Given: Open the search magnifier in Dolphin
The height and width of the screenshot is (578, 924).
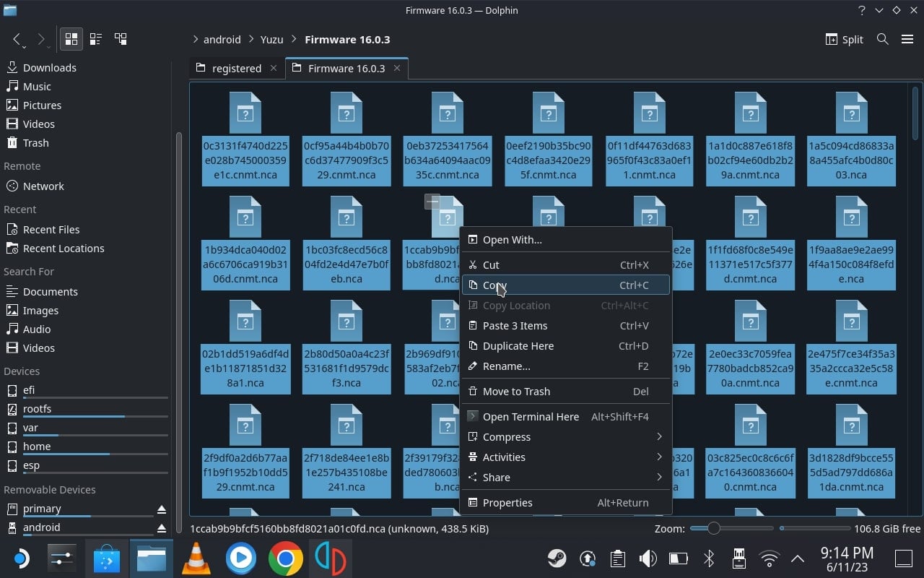Looking at the screenshot, I should (x=882, y=39).
